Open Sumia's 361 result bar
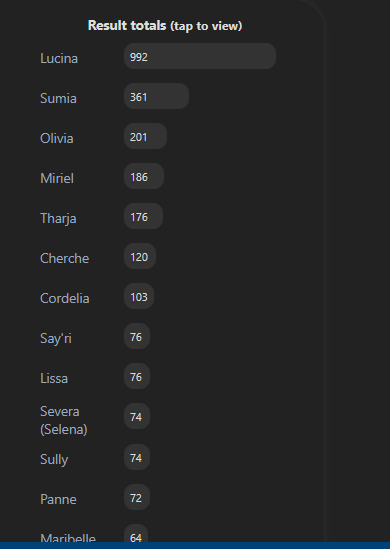 point(156,96)
